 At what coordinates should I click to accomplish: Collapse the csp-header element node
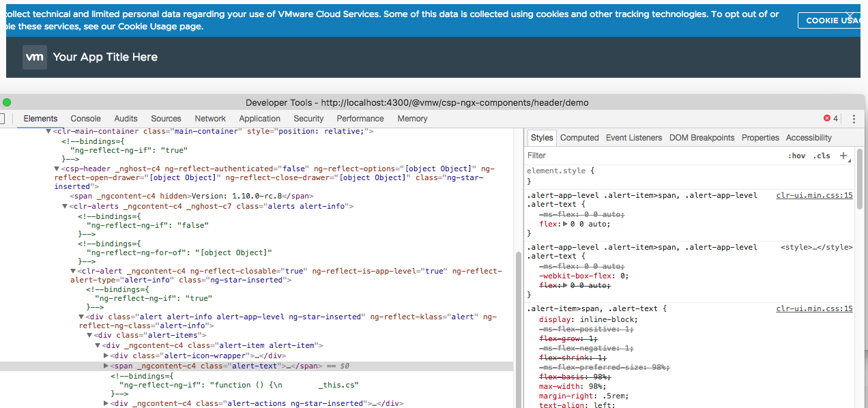coord(57,169)
